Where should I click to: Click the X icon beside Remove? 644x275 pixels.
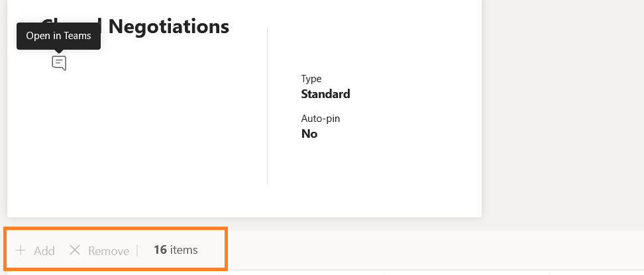click(75, 250)
